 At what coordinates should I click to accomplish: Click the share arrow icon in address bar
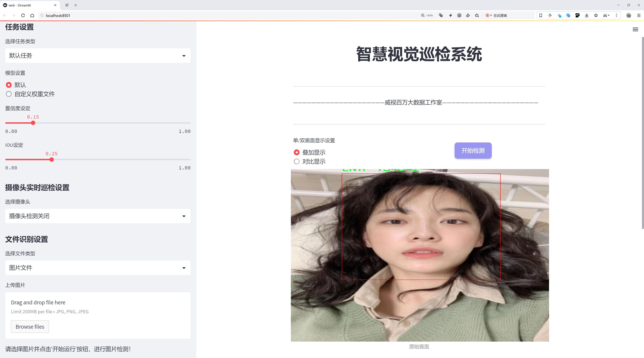pyautogui.click(x=468, y=16)
